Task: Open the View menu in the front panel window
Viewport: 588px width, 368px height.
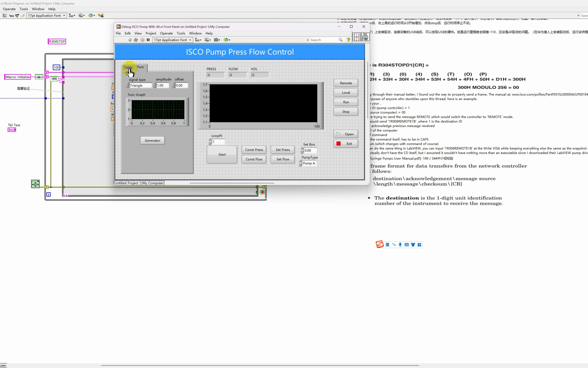Action: [x=138, y=33]
